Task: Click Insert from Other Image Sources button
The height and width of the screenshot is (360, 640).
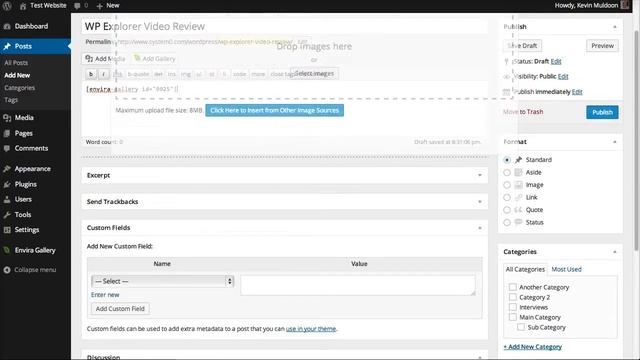Action: pos(274,110)
